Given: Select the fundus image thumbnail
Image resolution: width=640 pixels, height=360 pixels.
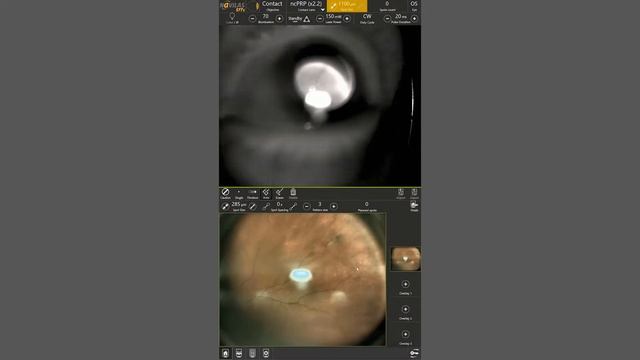Looking at the screenshot, I should 405,259.
